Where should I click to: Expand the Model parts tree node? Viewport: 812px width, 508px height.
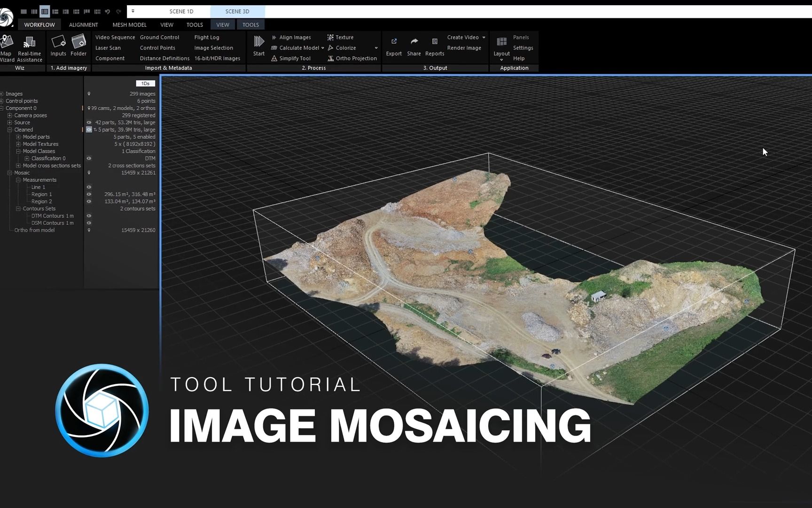point(18,136)
